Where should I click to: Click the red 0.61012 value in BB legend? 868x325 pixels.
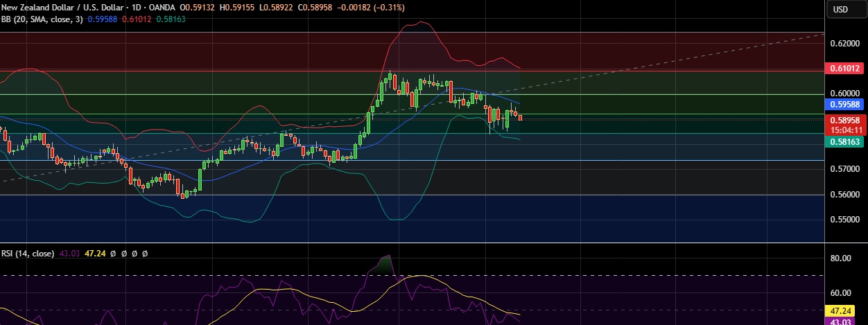pyautogui.click(x=135, y=19)
